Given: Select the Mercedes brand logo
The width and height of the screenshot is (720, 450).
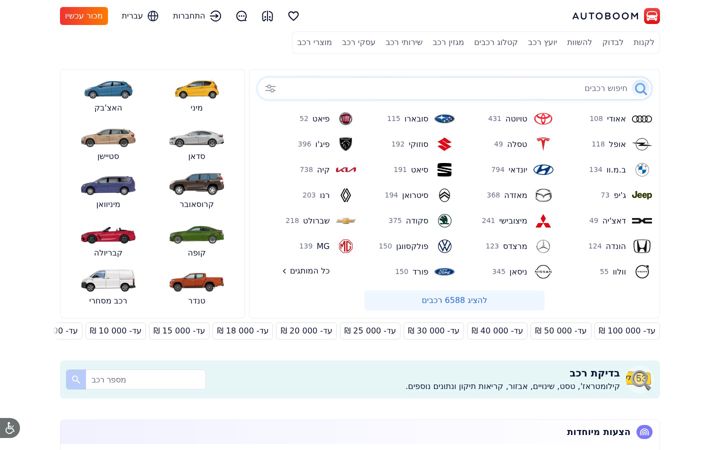Looking at the screenshot, I should (543, 246).
